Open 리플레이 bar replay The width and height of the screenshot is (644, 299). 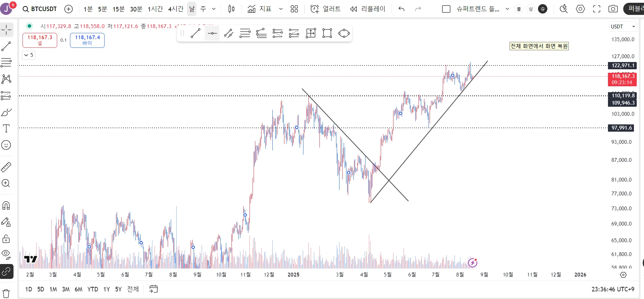coord(368,9)
